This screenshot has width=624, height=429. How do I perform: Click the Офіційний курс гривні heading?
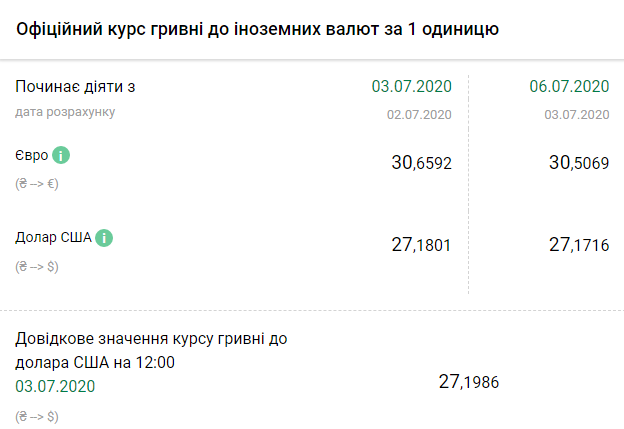(x=258, y=29)
